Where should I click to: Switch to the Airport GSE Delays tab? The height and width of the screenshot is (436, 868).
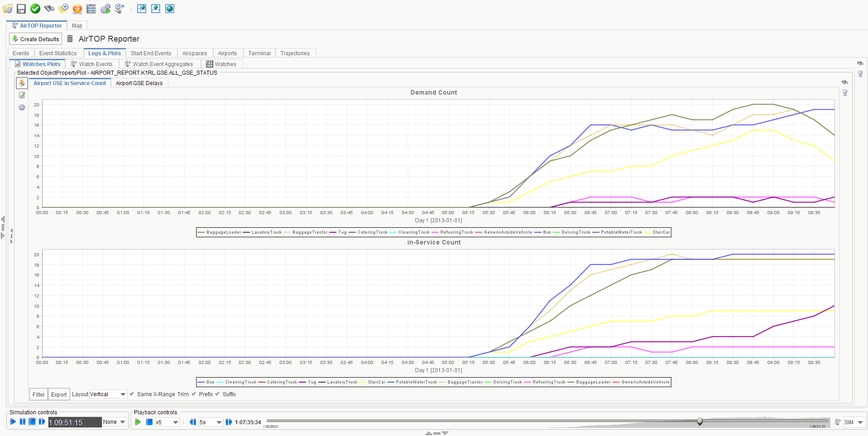coord(139,83)
